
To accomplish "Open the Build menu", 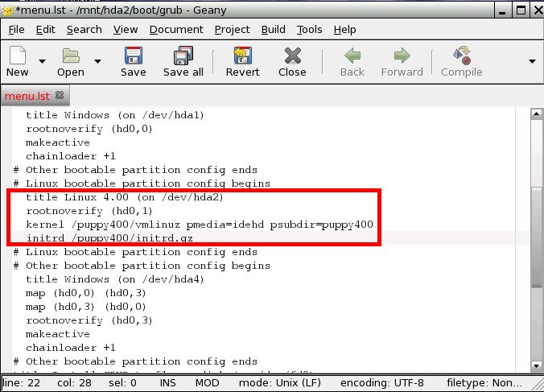I will pyautogui.click(x=273, y=29).
